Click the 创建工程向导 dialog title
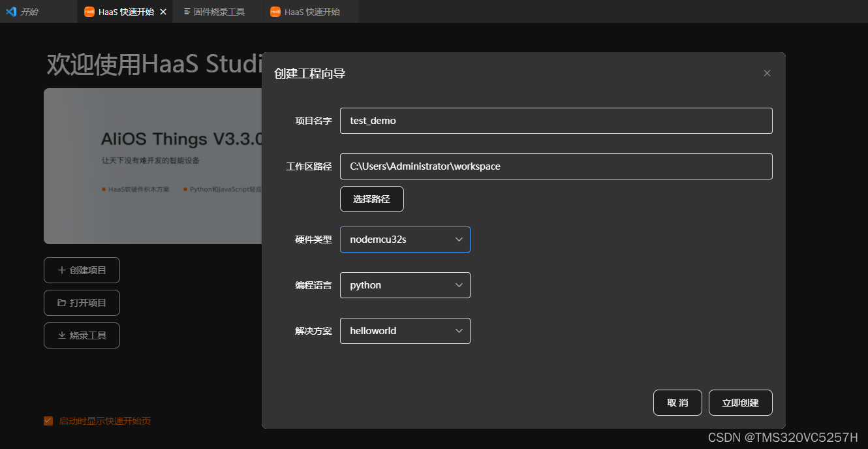Image resolution: width=868 pixels, height=449 pixels. click(310, 74)
